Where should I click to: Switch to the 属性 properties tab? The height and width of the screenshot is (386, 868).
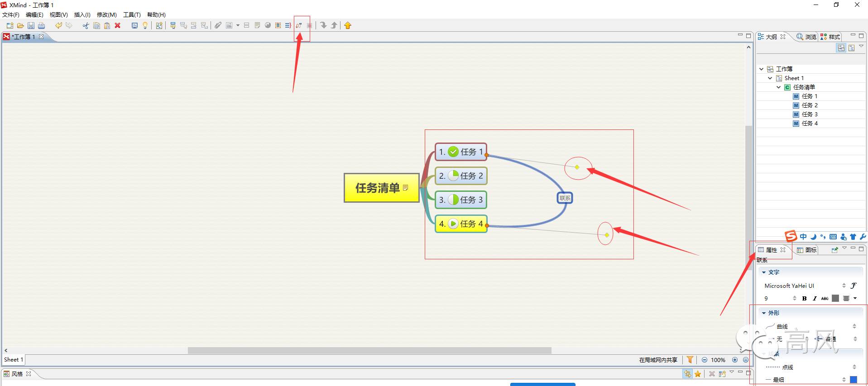pos(771,250)
